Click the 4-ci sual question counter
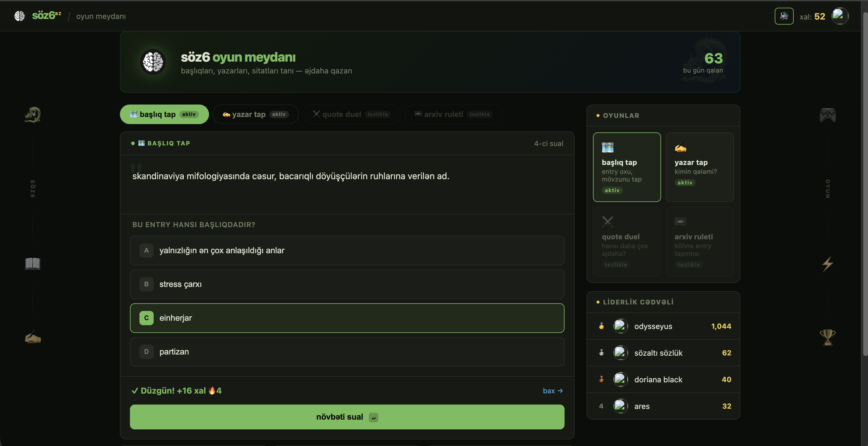The width and height of the screenshot is (868, 446). pos(548,143)
